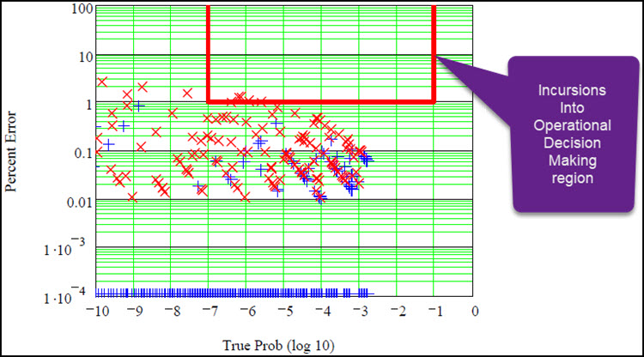Select the 100 tick label on y-axis
The width and height of the screenshot is (644, 357).
[81, 9]
